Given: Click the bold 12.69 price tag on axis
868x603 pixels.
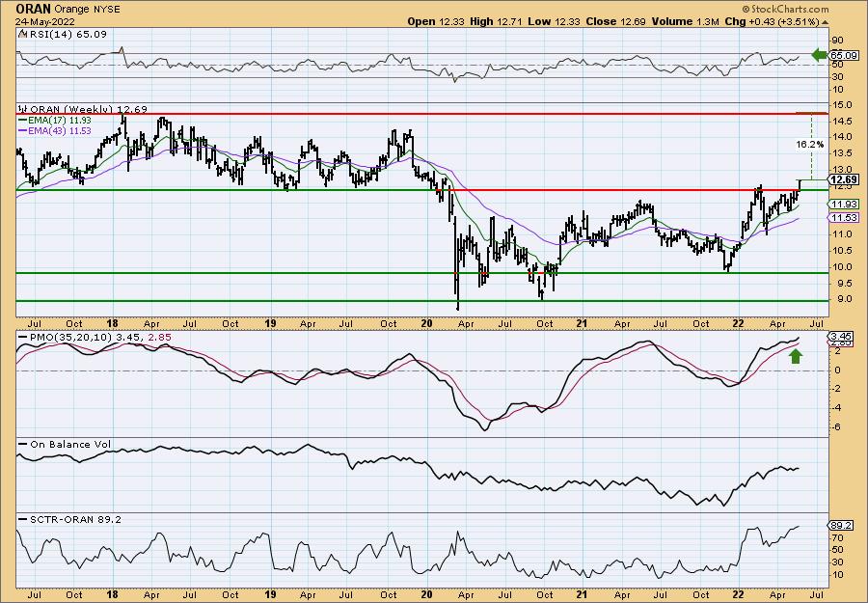Looking at the screenshot, I should pyautogui.click(x=844, y=179).
